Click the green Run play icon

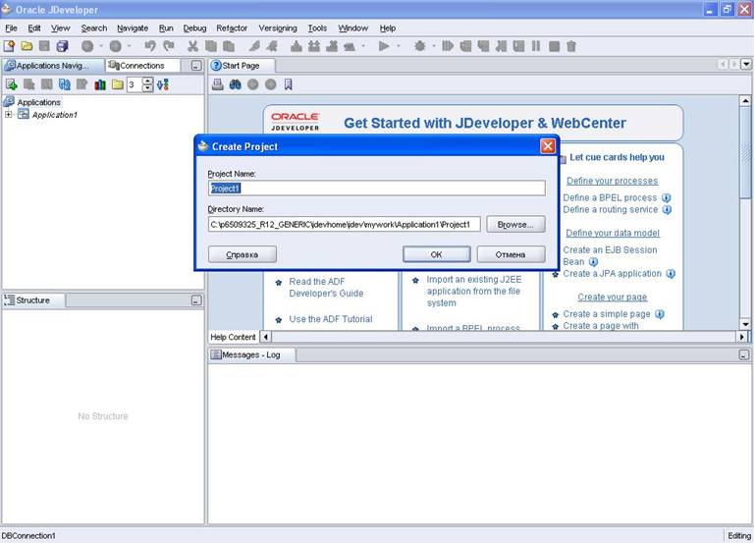coord(384,46)
